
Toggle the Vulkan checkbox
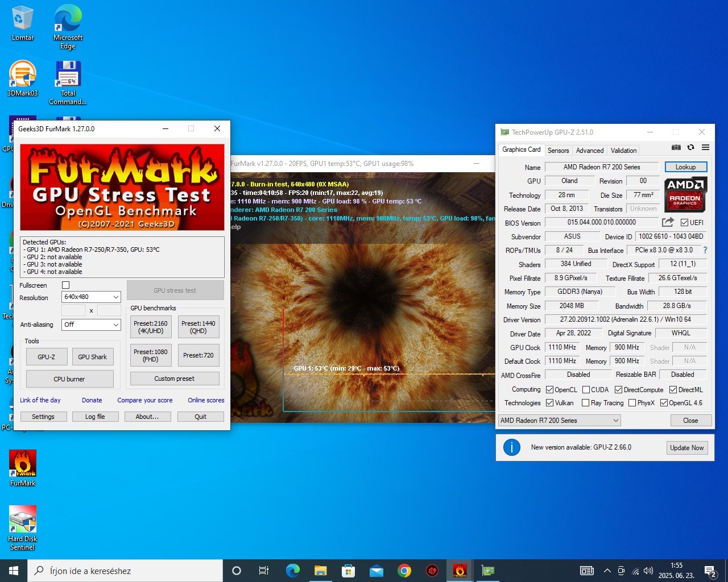point(549,403)
